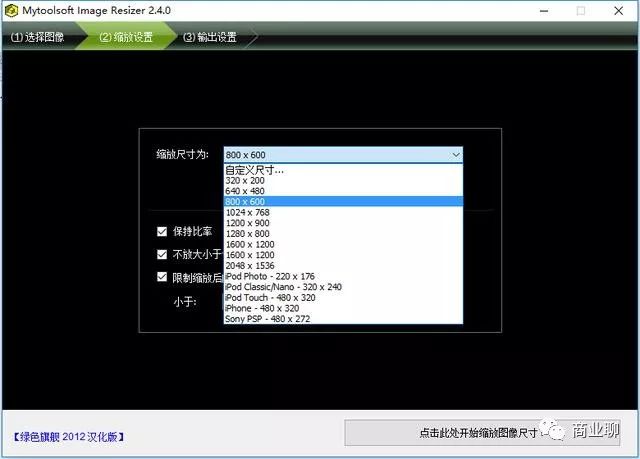
Task: Pick iPod Classic/Nano - 320 x 240 preset
Action: [x=343, y=287]
